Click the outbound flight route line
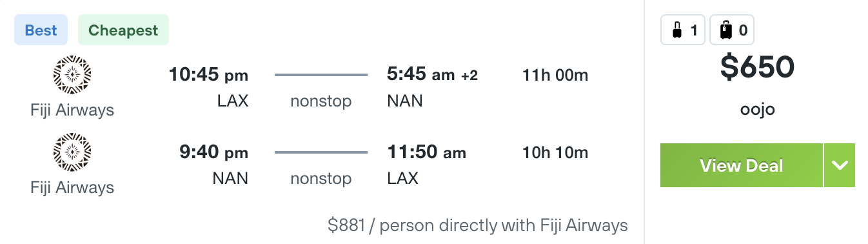 [x=321, y=76]
